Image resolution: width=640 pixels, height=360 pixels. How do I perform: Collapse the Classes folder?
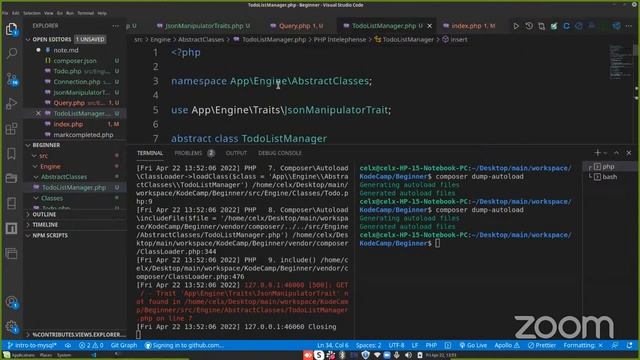pyautogui.click(x=52, y=198)
